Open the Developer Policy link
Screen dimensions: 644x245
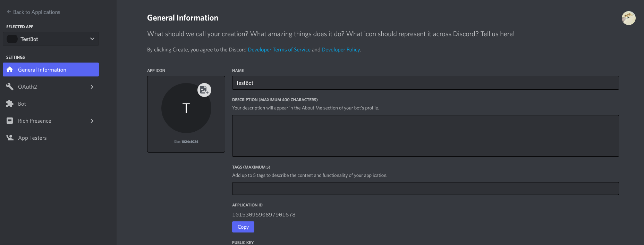pos(341,50)
